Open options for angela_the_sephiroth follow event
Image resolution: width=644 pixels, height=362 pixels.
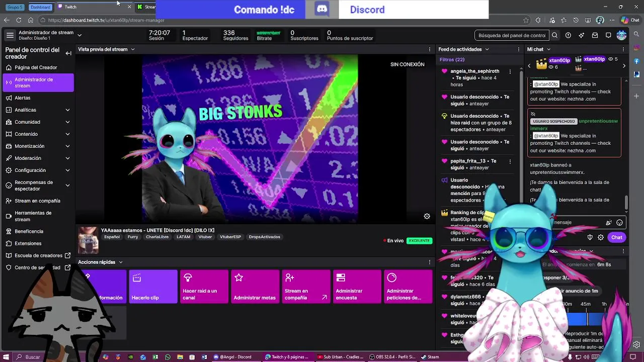pos(510,72)
